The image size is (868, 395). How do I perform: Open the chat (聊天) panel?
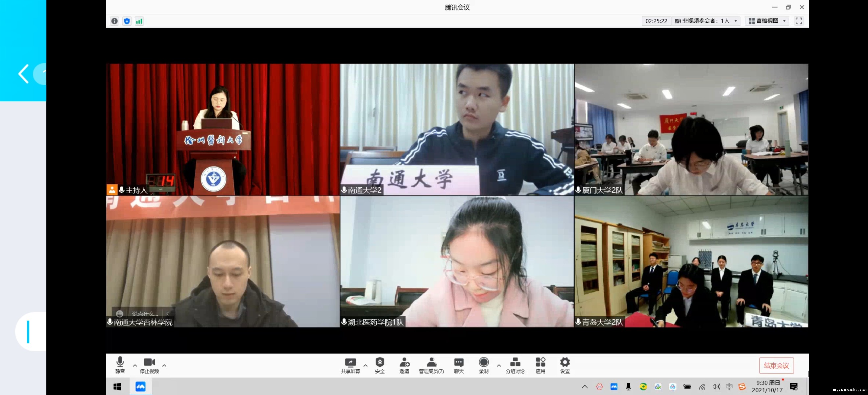tap(459, 365)
